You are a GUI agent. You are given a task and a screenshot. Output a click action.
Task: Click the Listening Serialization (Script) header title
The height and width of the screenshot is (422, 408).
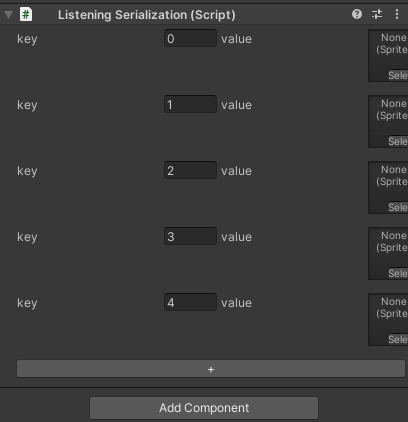(x=147, y=15)
